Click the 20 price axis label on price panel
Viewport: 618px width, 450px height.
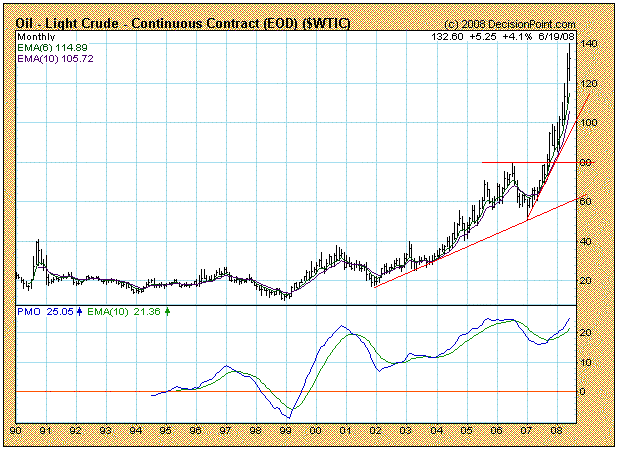tap(586, 281)
